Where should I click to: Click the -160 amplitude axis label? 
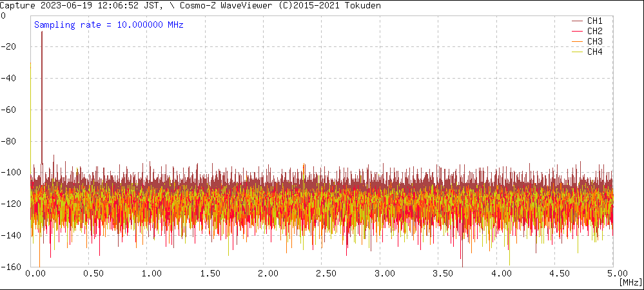click(x=12, y=266)
